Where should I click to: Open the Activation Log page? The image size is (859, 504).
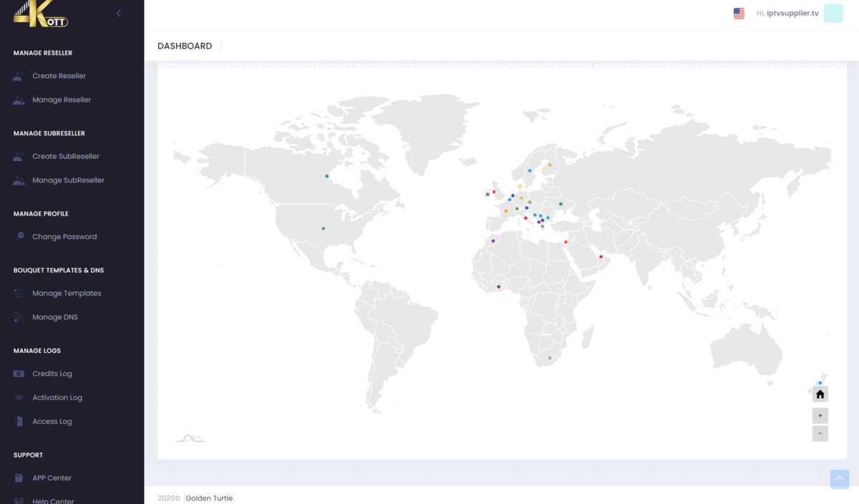point(57,398)
